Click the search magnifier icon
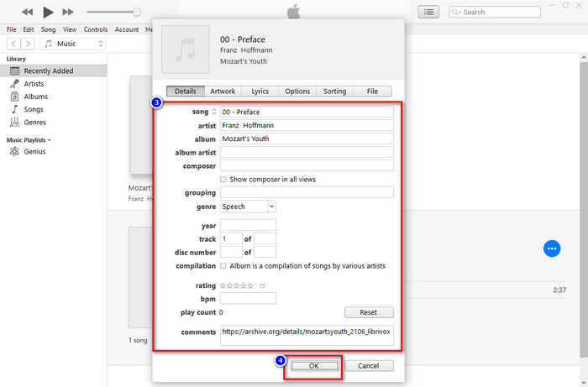Viewport: 588px width, 387px height. point(456,13)
